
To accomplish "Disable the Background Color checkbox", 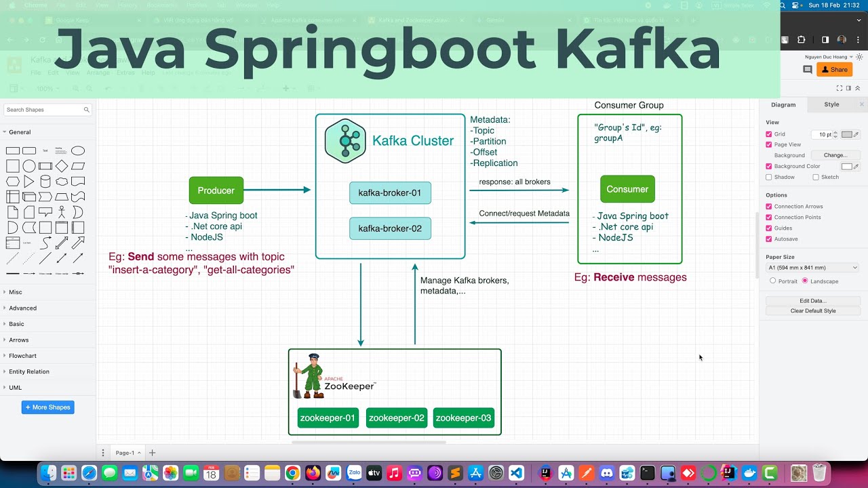I will [x=768, y=166].
